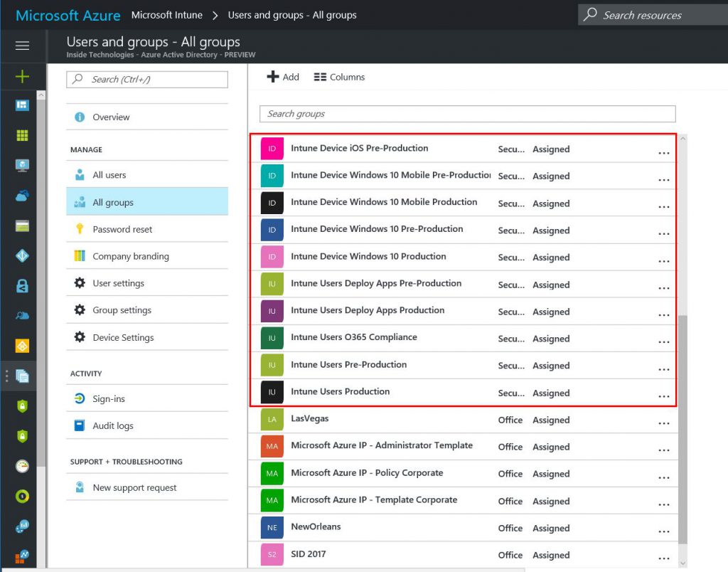Open Overview in the side menu
Viewport: 728px width, 572px height.
(147, 117)
